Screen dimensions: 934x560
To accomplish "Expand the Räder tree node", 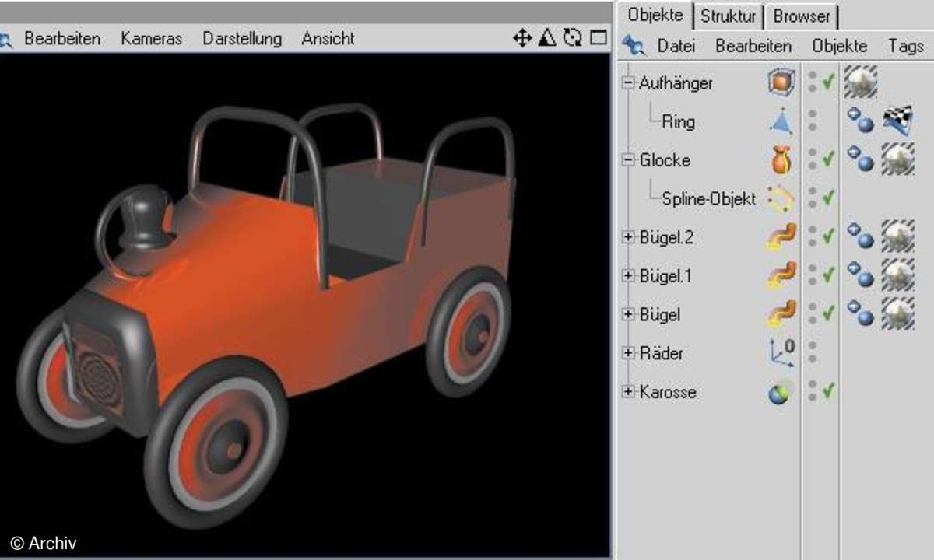I will point(628,353).
